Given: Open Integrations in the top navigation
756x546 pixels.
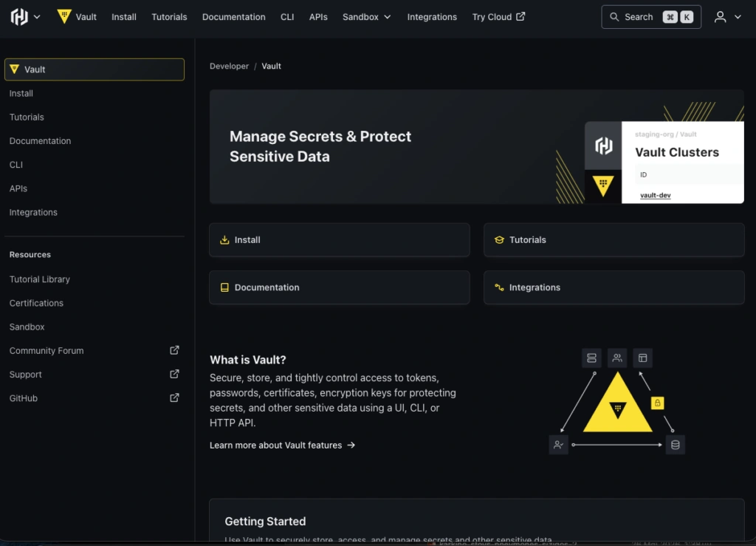Looking at the screenshot, I should click(x=432, y=17).
